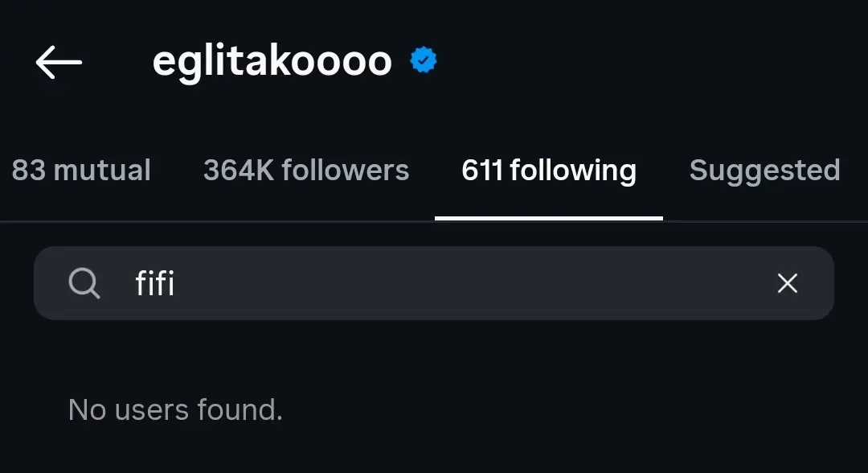The height and width of the screenshot is (473, 868).
Task: Select the 611 following tab
Action: click(549, 171)
